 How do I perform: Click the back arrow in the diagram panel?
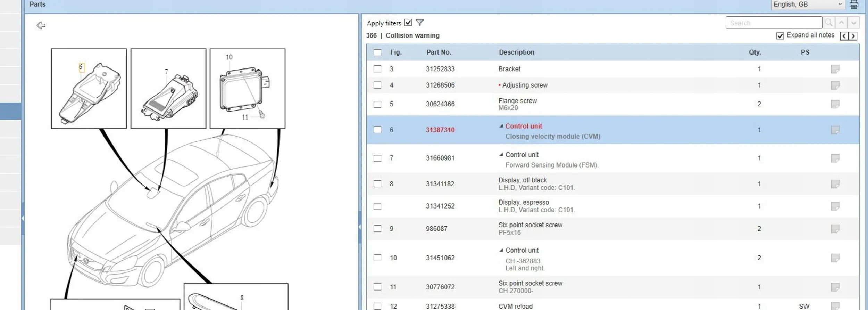[41, 25]
